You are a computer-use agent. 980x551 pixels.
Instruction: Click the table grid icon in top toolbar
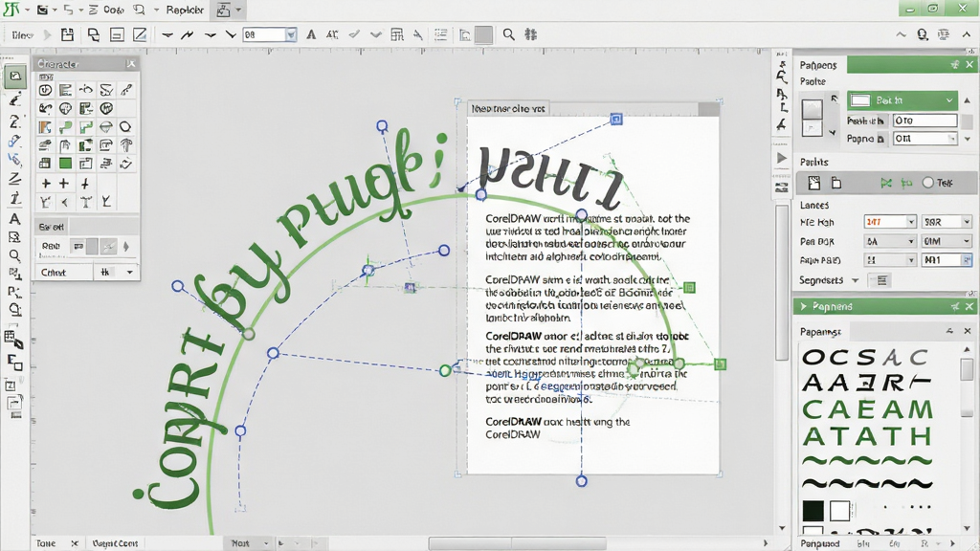click(x=397, y=34)
